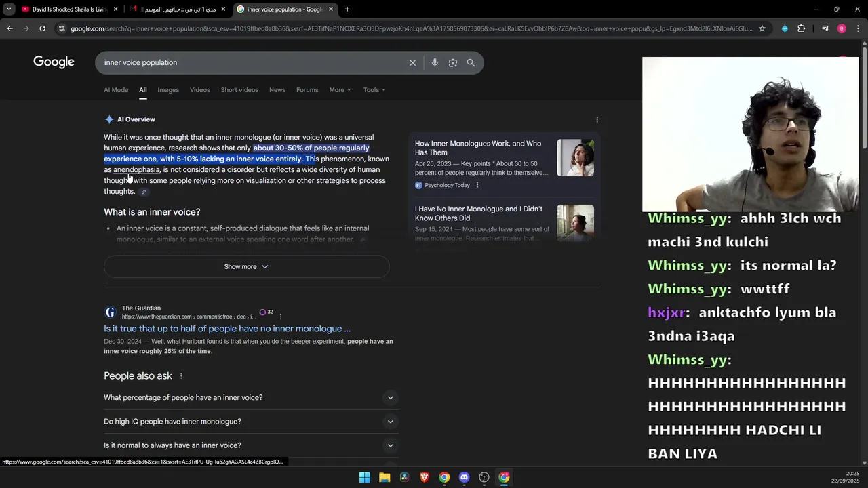Open Brave browser from the taskbar
This screenshot has height=488, width=868.
point(425,477)
